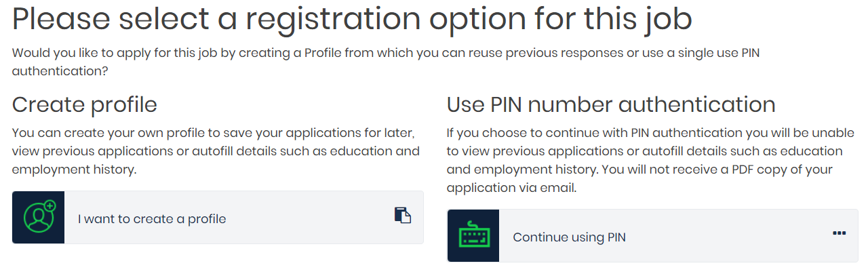
Task: Click the create profile description paragraph
Action: [x=216, y=151]
